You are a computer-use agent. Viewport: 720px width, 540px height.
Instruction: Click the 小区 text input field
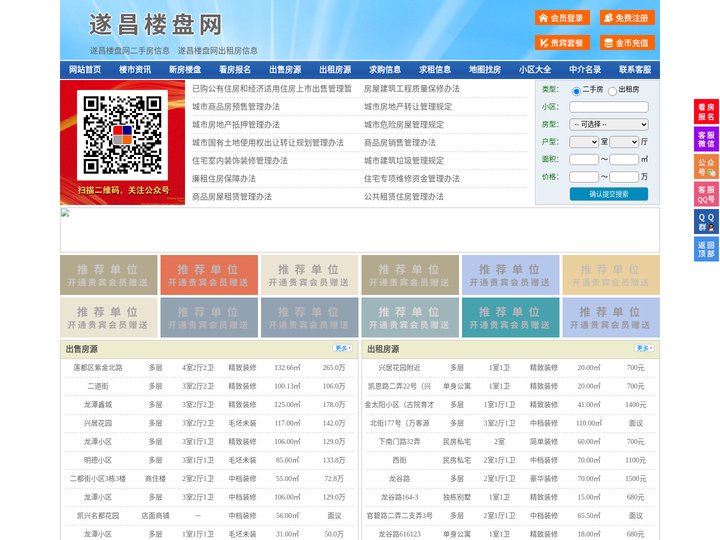tap(609, 107)
